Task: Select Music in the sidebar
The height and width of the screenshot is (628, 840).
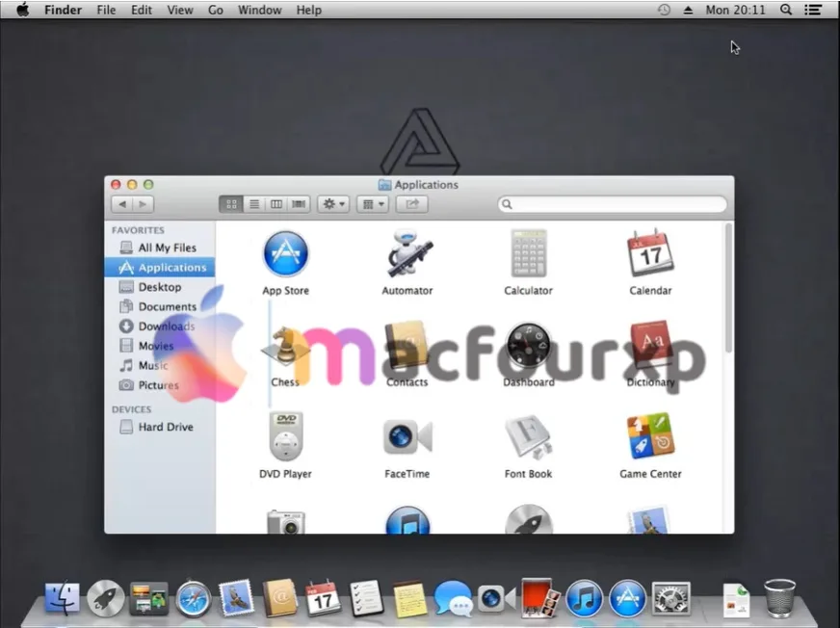Action: [160, 365]
